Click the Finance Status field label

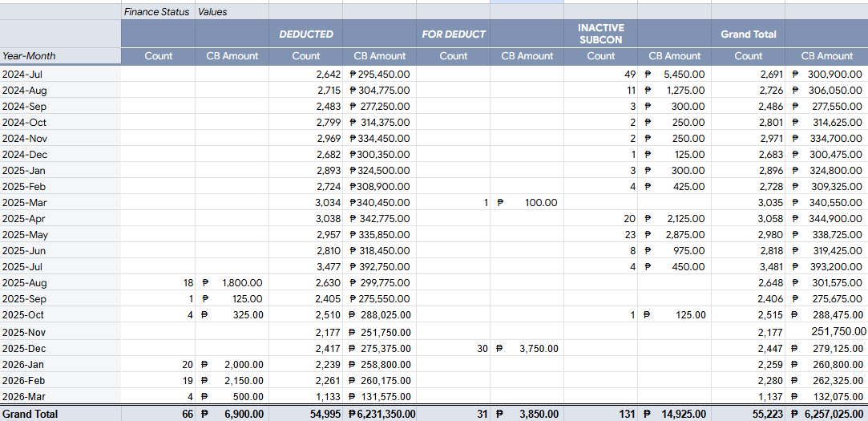point(158,12)
